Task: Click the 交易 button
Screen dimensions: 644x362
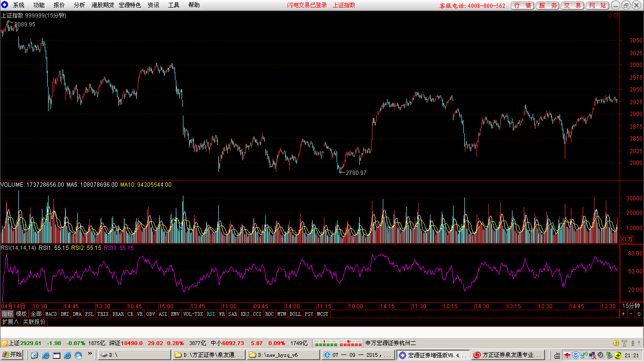Action: click(x=572, y=6)
